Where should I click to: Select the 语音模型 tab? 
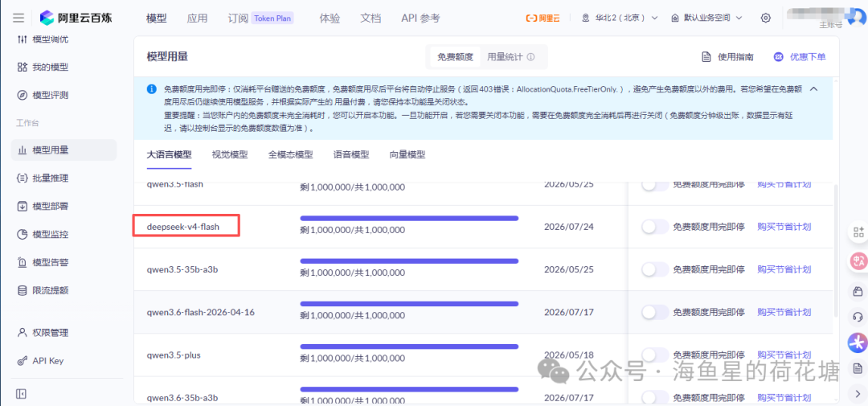point(351,155)
